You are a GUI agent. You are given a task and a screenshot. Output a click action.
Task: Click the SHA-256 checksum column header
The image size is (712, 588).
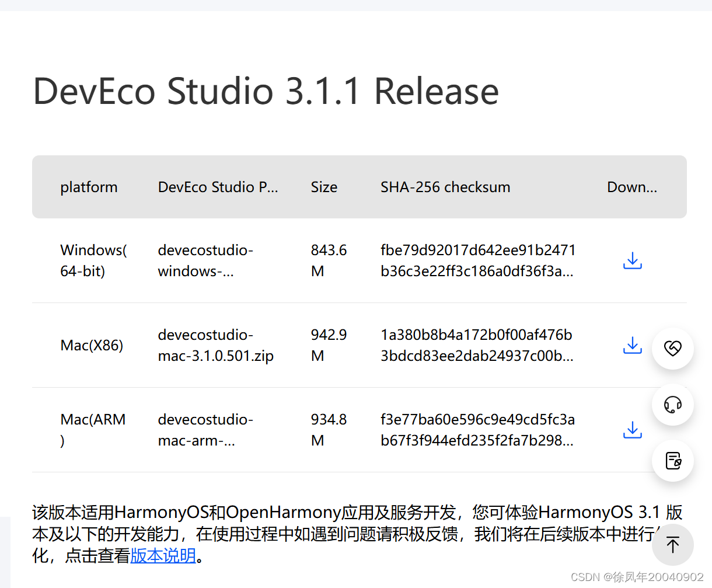(445, 187)
